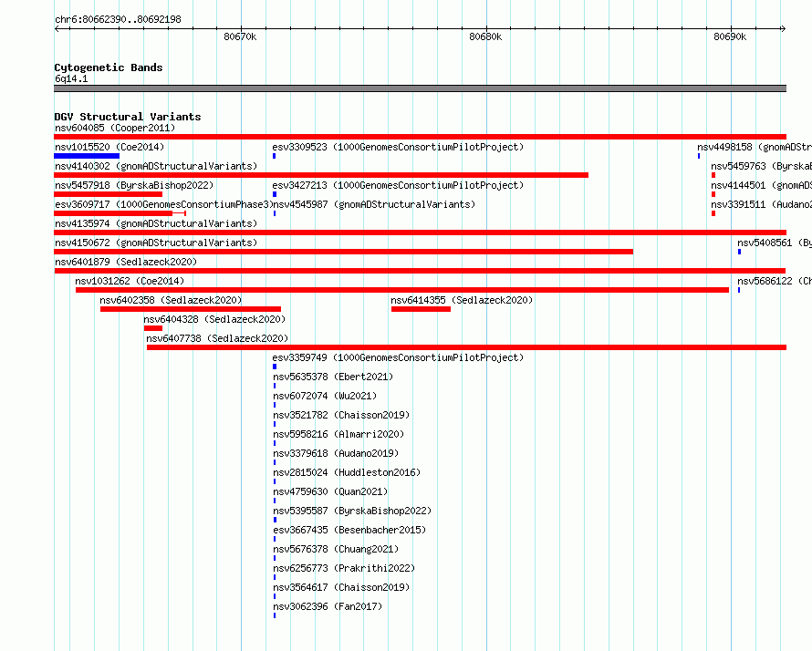Select the 6q14.1 band label
This screenshot has height=651, width=812.
(x=71, y=78)
